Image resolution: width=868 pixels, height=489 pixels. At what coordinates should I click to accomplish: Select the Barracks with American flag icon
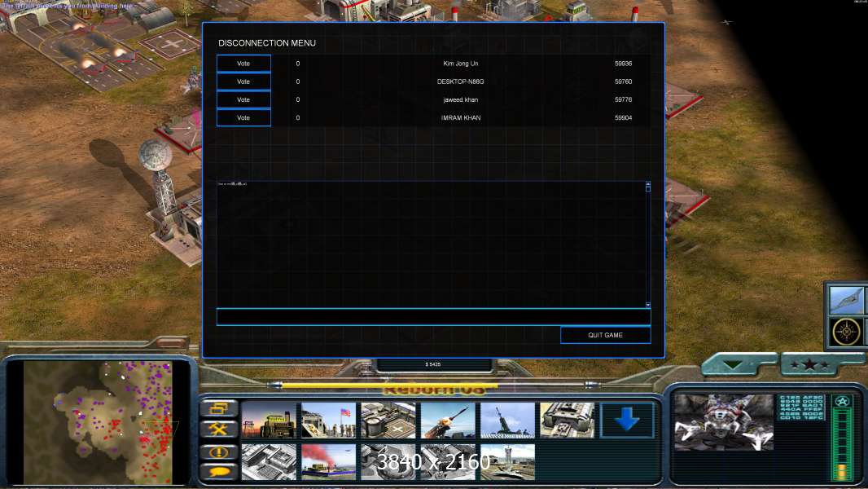click(x=328, y=421)
